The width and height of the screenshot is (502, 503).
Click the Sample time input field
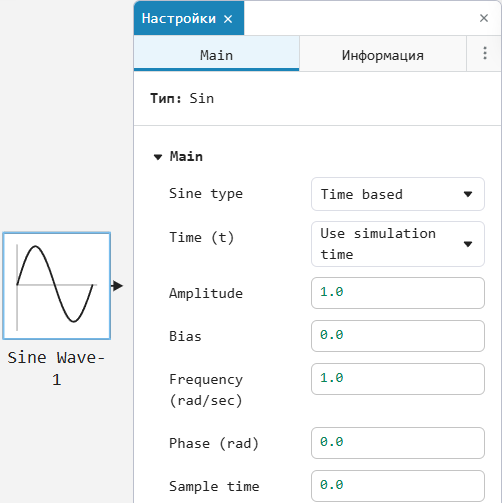point(398,486)
